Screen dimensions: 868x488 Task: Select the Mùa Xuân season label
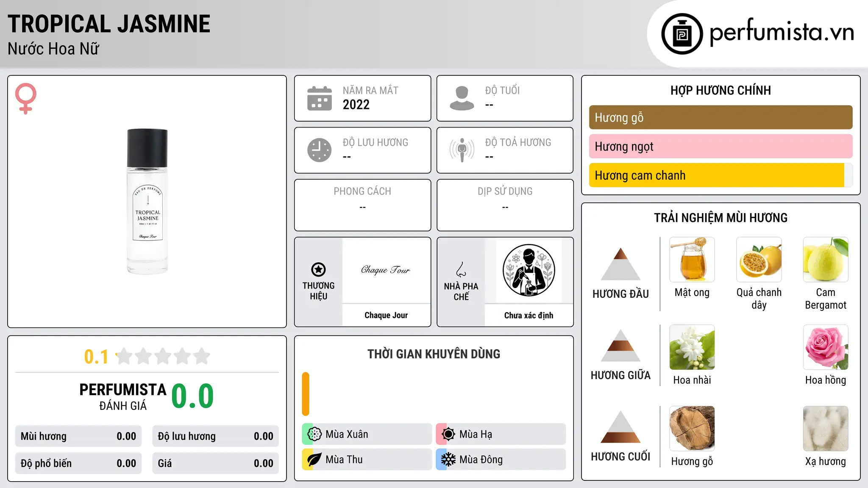coord(347,434)
